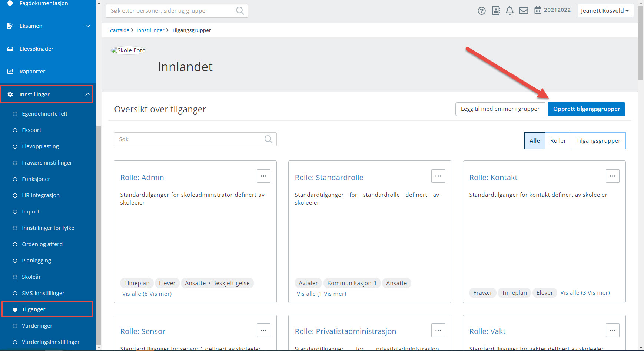Click the Fravær tag on Kontakt card

[x=483, y=293]
